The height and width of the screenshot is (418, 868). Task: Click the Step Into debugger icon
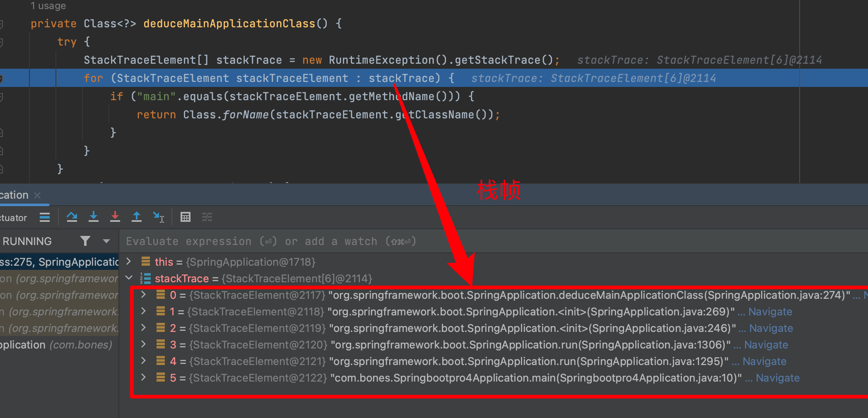pos(94,217)
